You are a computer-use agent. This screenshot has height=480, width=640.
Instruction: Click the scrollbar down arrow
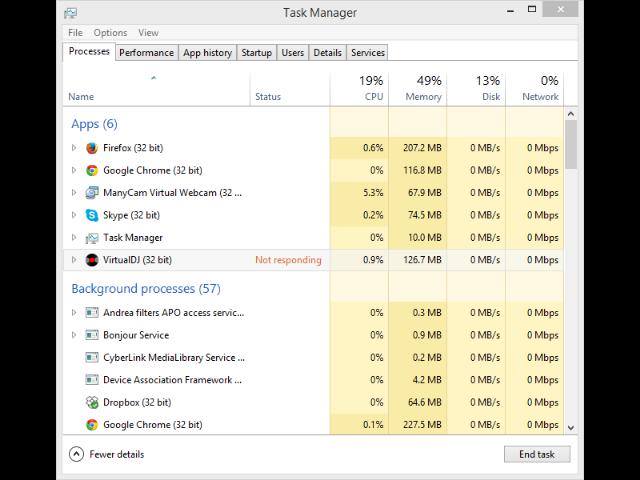click(571, 428)
